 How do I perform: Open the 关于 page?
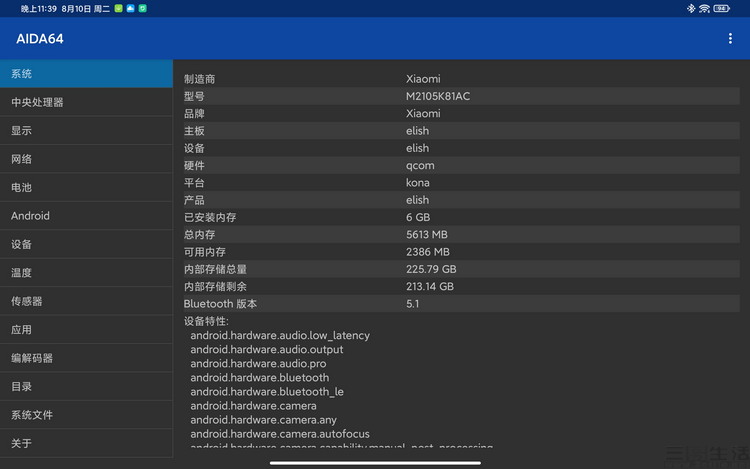click(86, 443)
